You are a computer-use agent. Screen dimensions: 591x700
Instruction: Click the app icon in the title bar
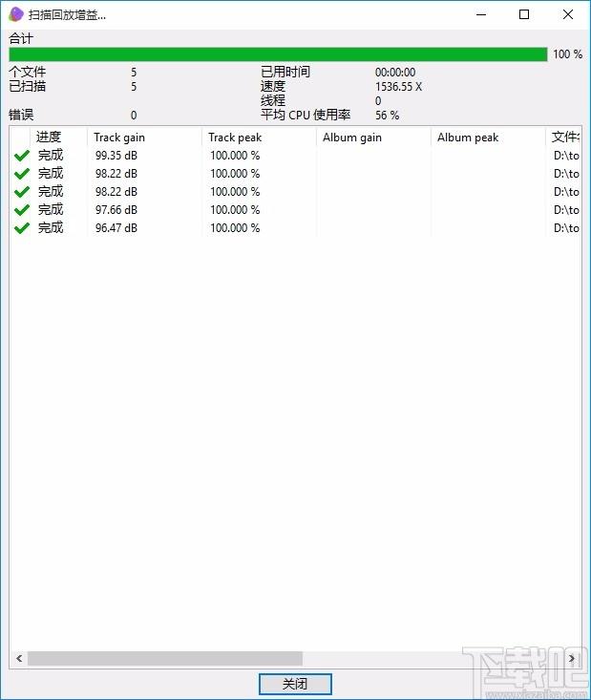point(15,14)
